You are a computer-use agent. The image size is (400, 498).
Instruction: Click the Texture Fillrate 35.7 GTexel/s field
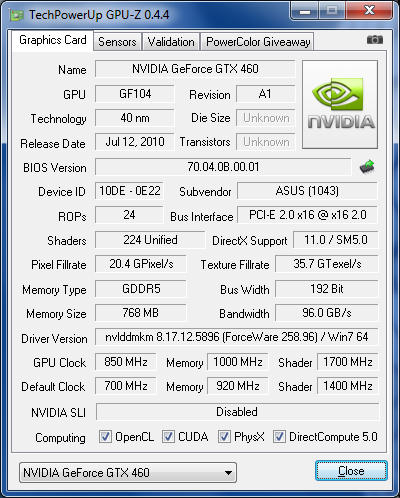[x=327, y=264]
